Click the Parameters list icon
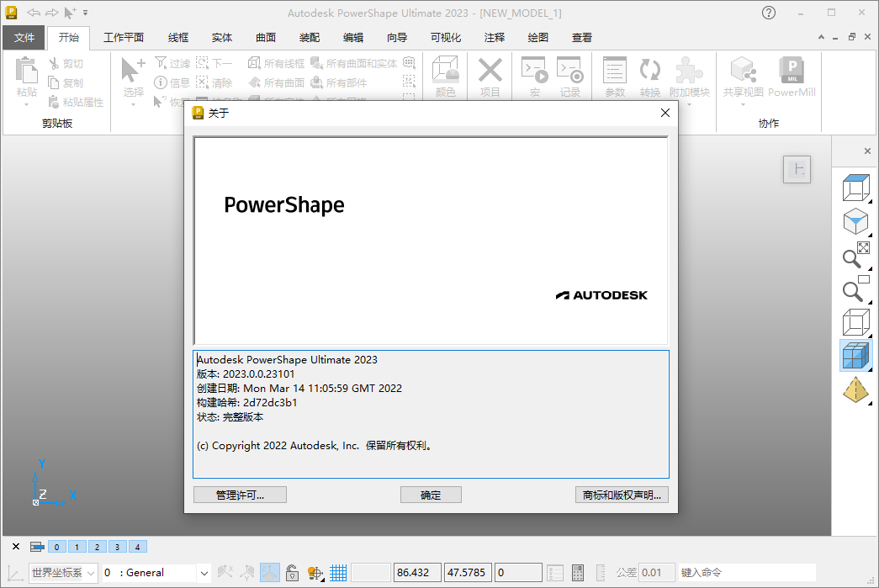Viewport: 879px width, 588px height. point(614,70)
